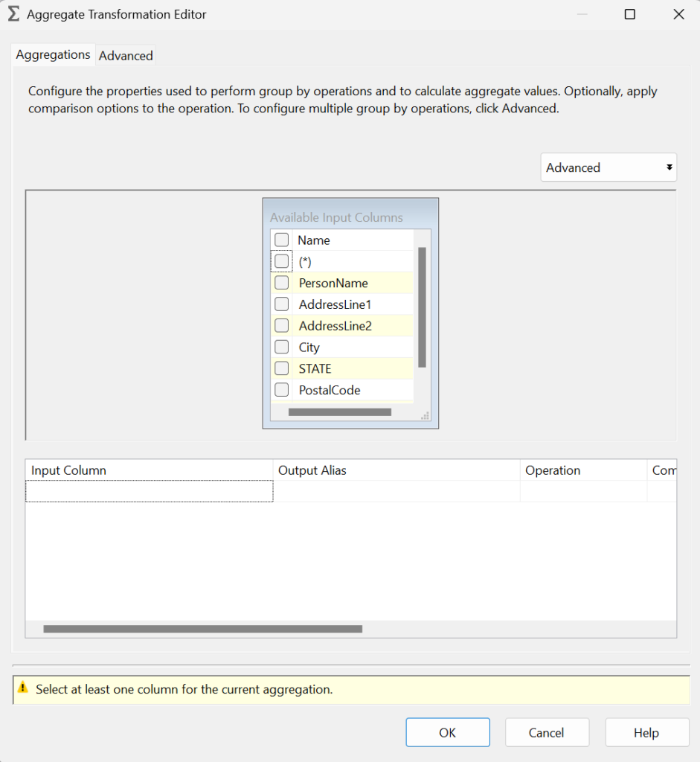Enable the PostalCode checkbox
The width and height of the screenshot is (700, 762).
point(282,390)
